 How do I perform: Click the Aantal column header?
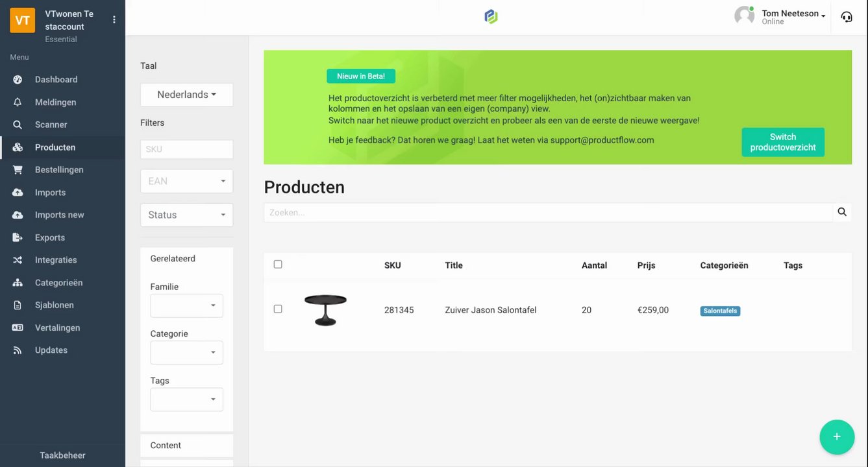pos(594,265)
